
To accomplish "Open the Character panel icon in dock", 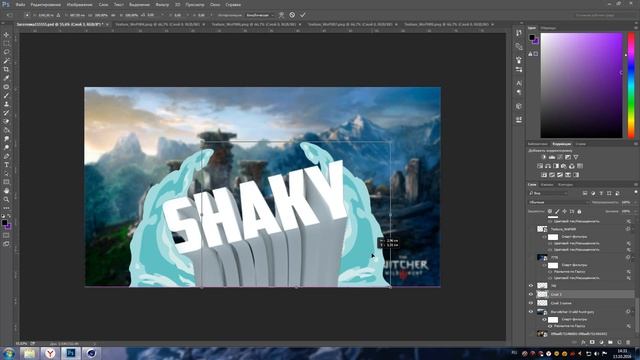I will click(519, 83).
